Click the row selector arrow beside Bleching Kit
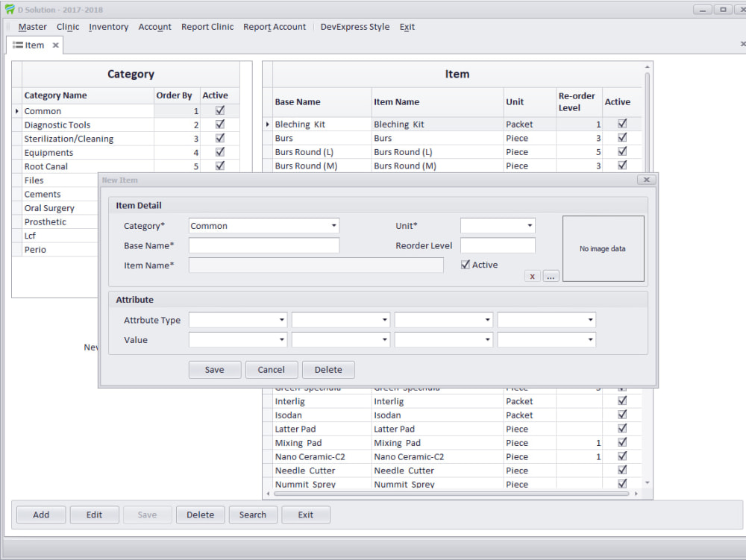746x560 pixels. click(269, 123)
